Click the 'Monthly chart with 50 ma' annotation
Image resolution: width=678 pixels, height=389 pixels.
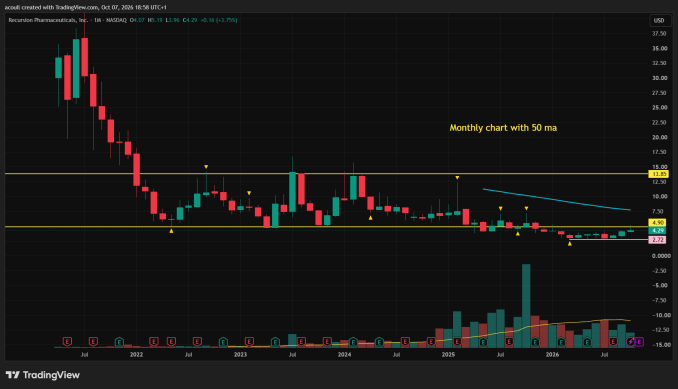[503, 128]
